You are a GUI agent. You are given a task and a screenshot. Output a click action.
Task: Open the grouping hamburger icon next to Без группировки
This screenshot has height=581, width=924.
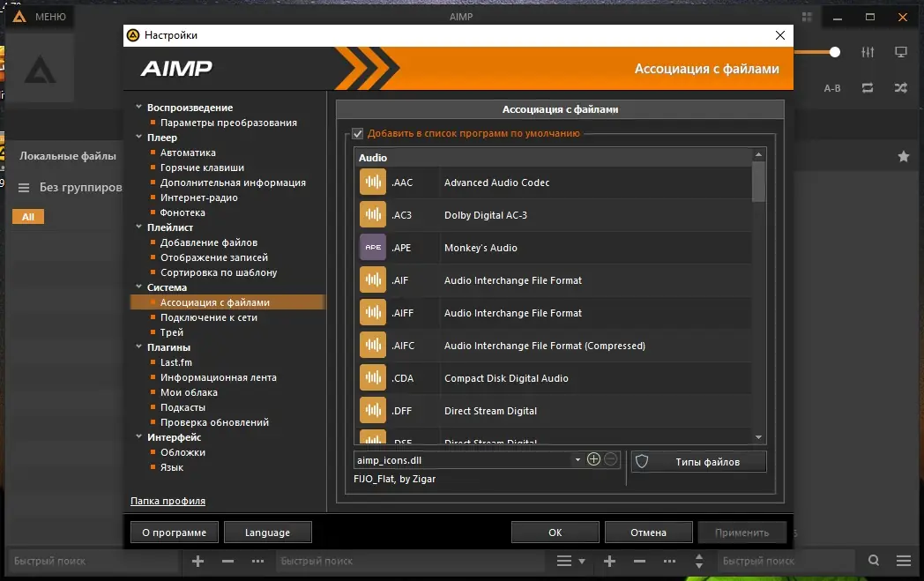(24, 188)
